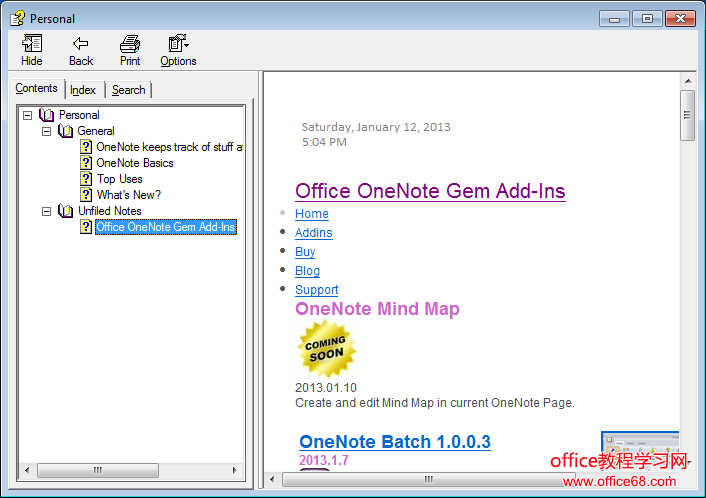Switch to the Index tab

tap(83, 90)
